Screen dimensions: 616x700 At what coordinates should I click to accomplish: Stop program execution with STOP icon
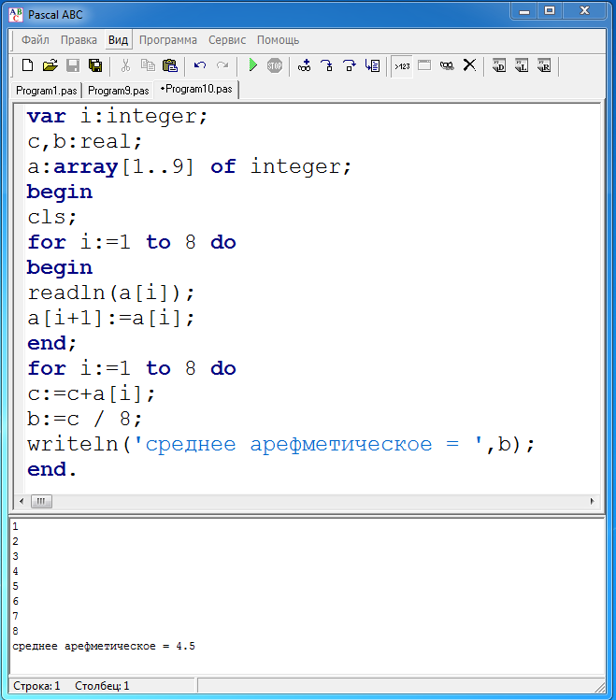275,65
